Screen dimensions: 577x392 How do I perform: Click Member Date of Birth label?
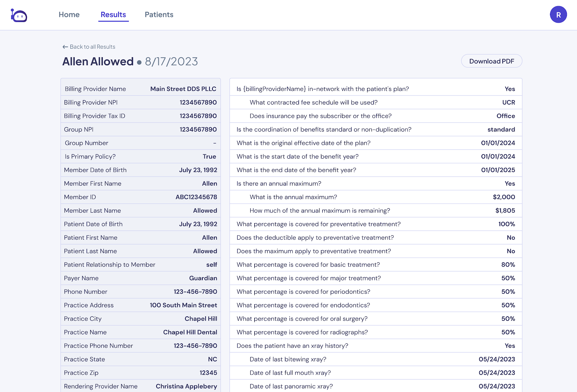[95, 170]
